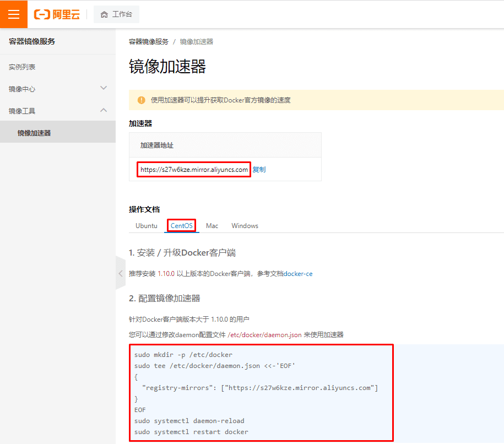Switch to the Mac tab

(x=212, y=226)
